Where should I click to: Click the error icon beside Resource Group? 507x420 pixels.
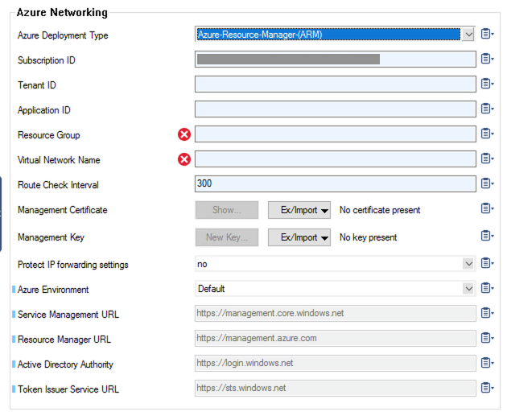pos(184,134)
